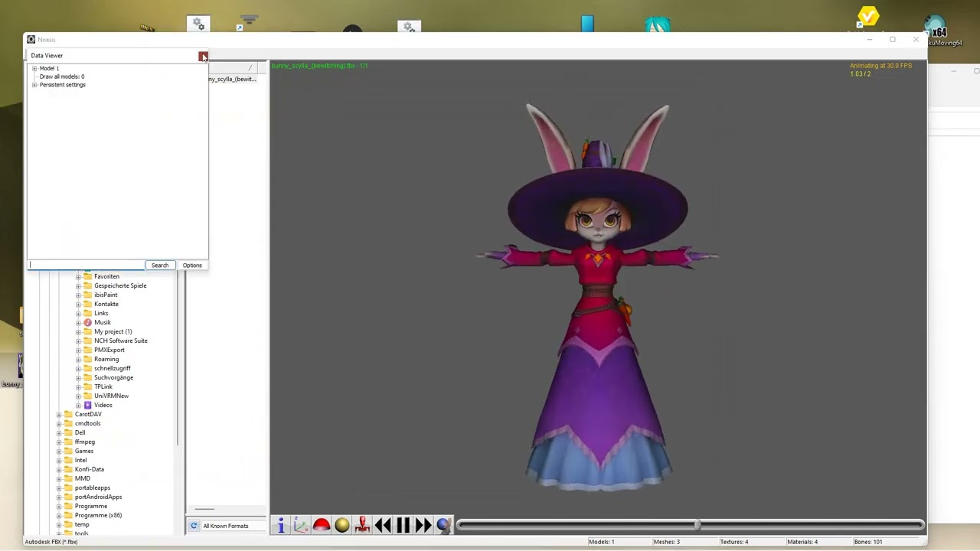Select the Links folder
The image size is (980, 551).
[x=101, y=313]
